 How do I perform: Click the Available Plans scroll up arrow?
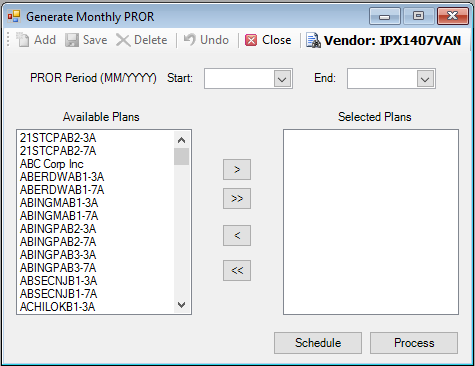pyautogui.click(x=181, y=140)
